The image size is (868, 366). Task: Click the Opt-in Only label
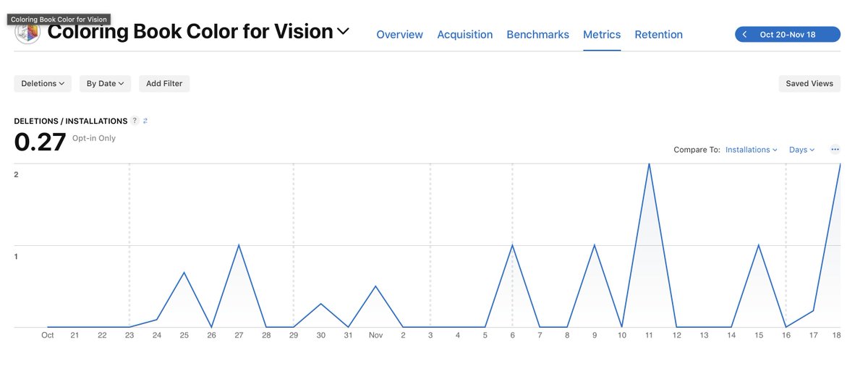(x=94, y=138)
